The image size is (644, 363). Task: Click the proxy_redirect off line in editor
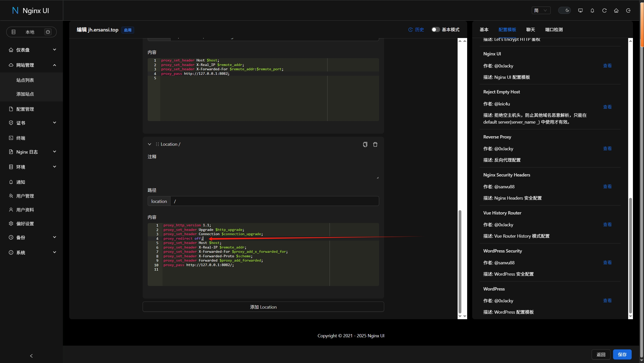coord(183,238)
